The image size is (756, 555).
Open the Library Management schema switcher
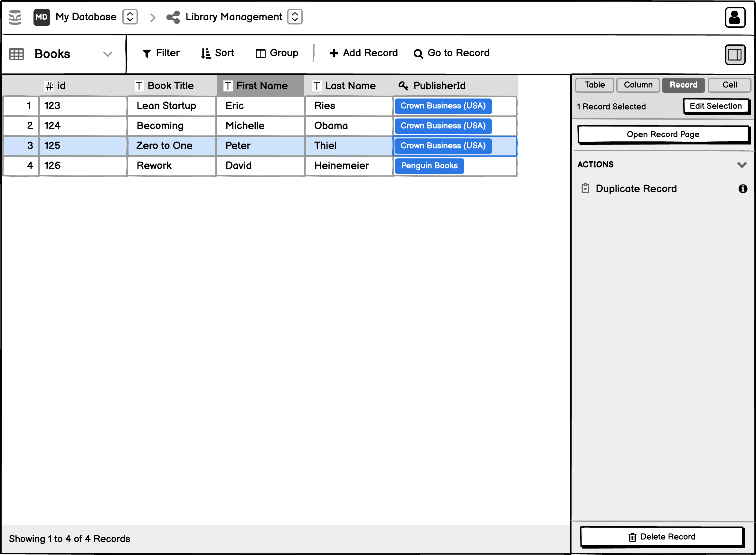coord(295,17)
